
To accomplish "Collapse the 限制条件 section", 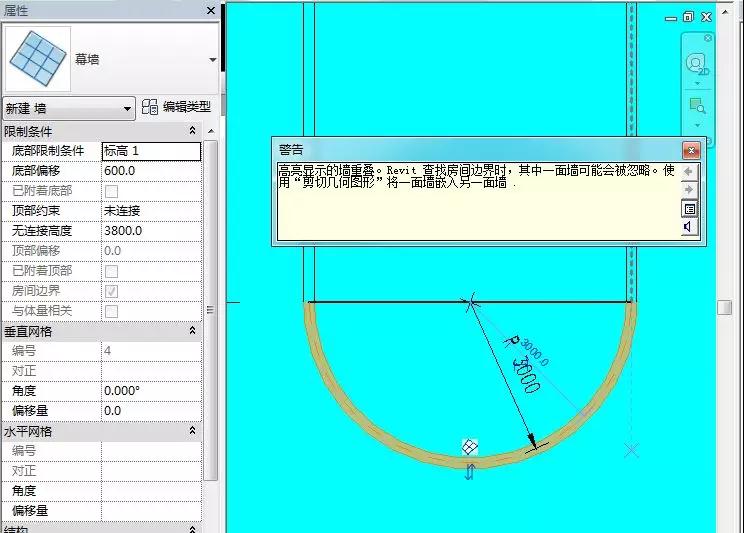I will point(192,131).
